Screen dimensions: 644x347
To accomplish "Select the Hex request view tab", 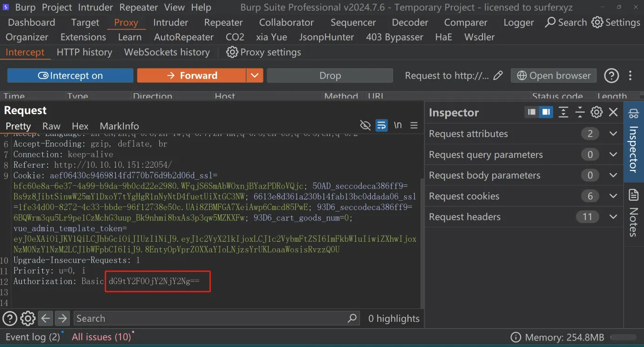I will click(80, 126).
